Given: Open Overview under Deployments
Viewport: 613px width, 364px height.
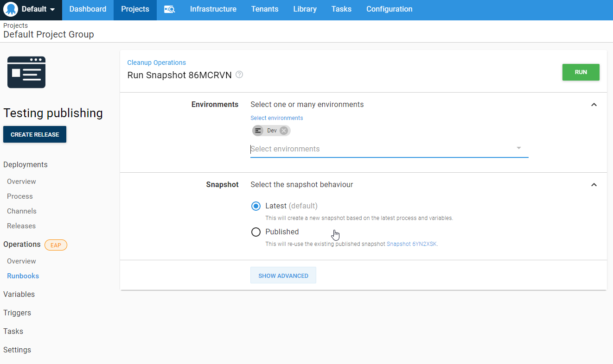Looking at the screenshot, I should pos(21,182).
